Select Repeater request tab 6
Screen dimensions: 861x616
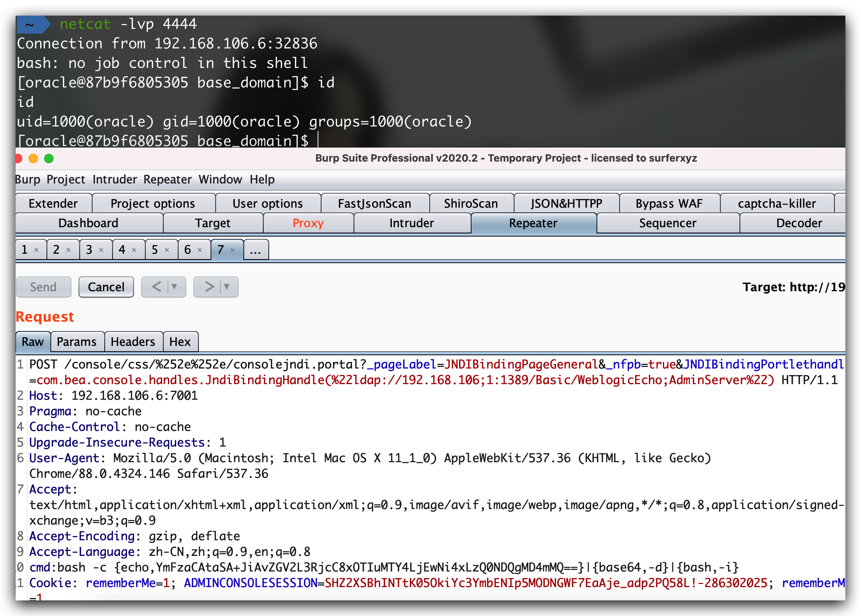click(188, 249)
